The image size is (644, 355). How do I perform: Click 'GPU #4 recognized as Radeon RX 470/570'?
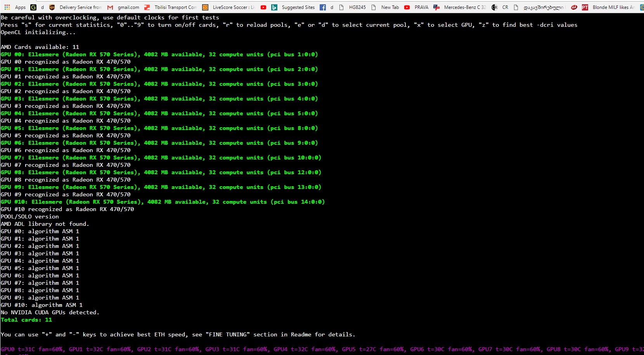click(x=66, y=121)
